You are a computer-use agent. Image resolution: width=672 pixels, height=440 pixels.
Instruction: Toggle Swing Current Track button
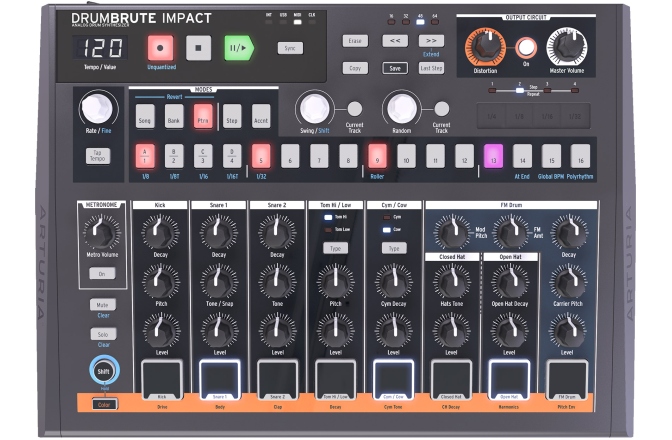[x=354, y=109]
